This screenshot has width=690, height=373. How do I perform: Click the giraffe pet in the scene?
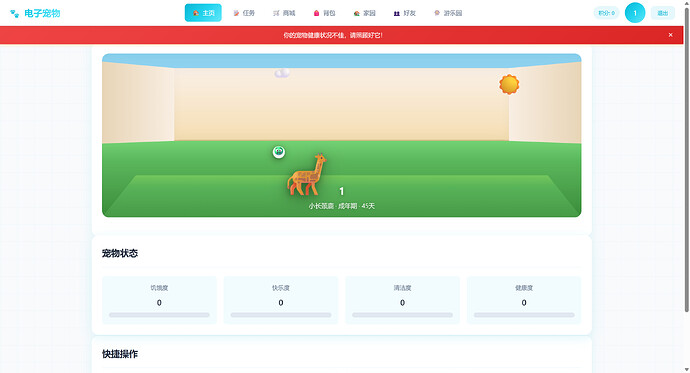307,174
